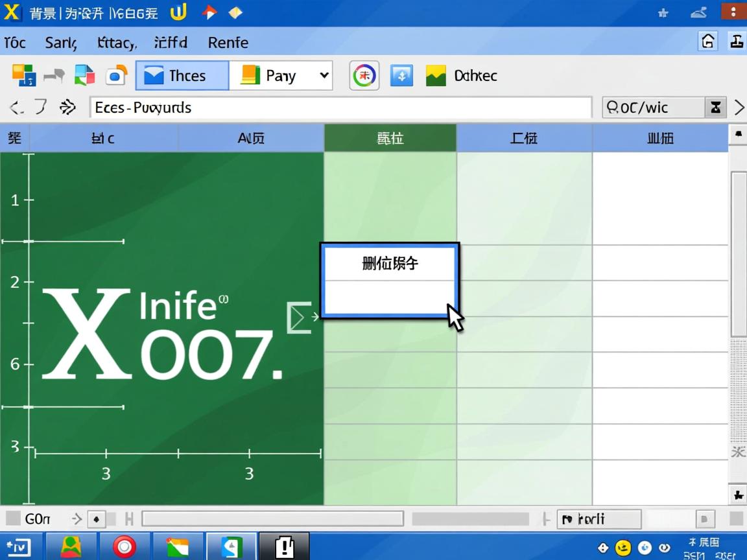Toggle the smiley emoji in the system tray

[622, 547]
